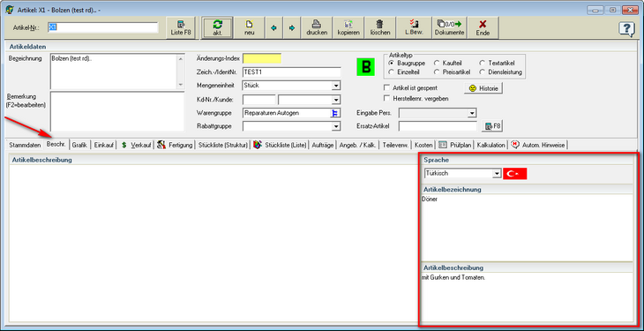
Task: Open the article list with Liste F8
Action: click(181, 28)
